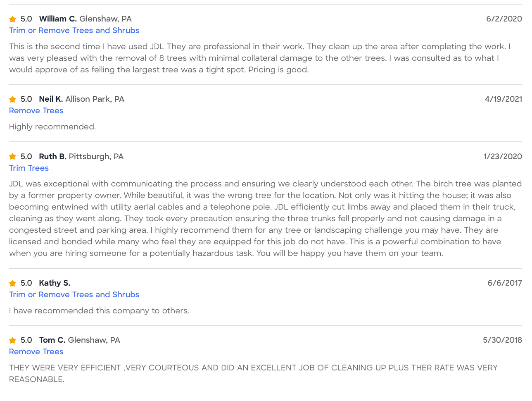Select reviewer name William C.
The image size is (532, 401).
[58, 19]
